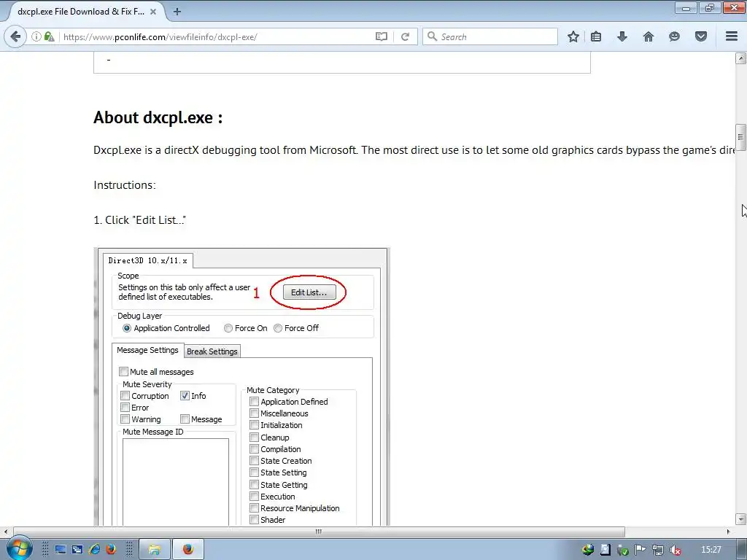Click the muted speaker volume tray icon
The image size is (747, 560).
click(675, 550)
